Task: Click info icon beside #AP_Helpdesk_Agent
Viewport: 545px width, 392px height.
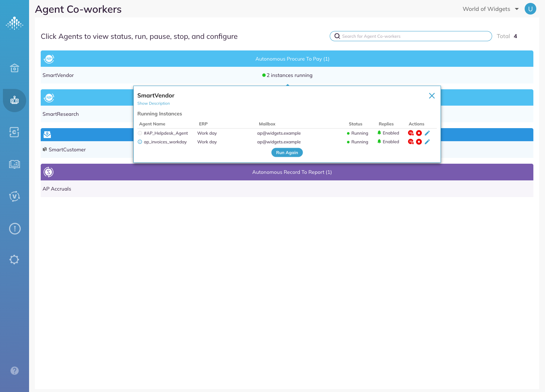Action: (x=140, y=133)
